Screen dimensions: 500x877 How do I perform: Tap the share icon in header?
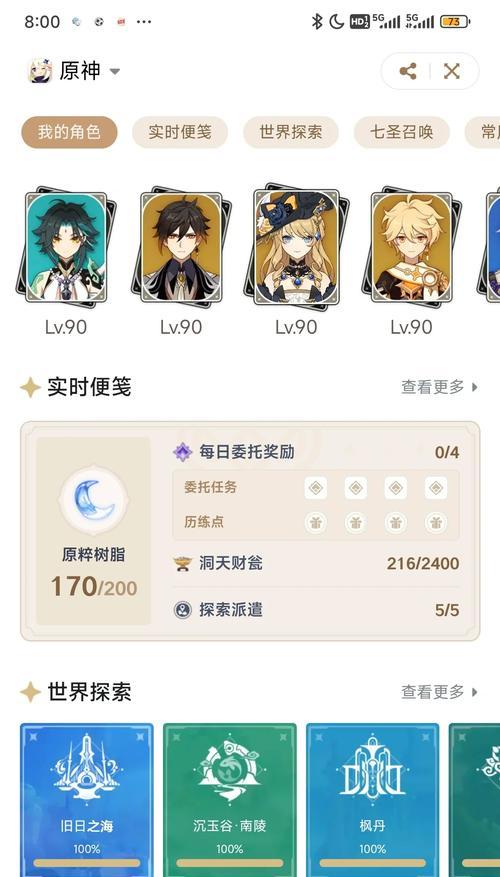(x=408, y=71)
